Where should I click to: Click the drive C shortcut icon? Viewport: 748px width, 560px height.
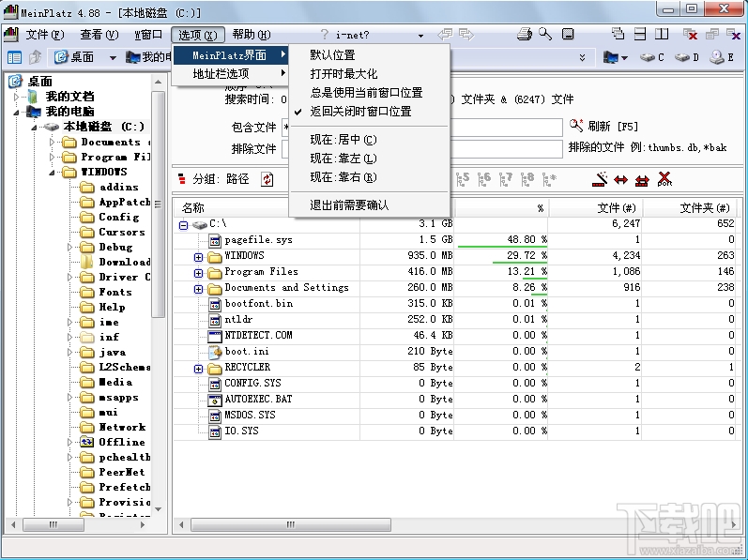point(651,57)
